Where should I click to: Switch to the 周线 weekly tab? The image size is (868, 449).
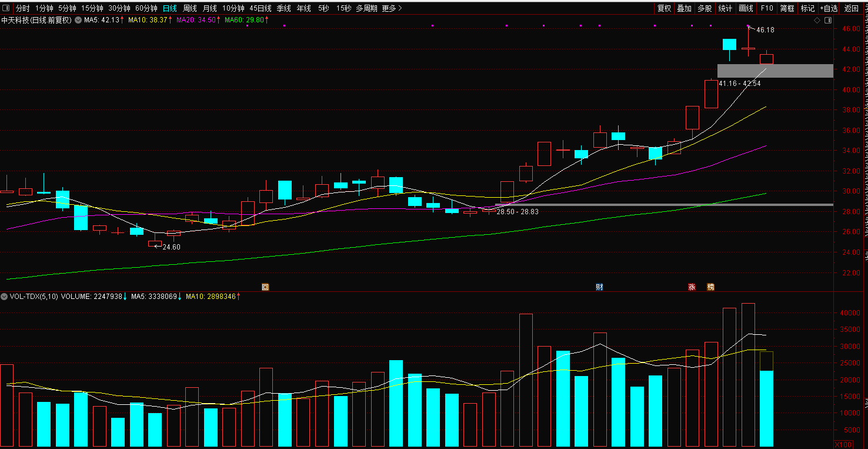190,8
